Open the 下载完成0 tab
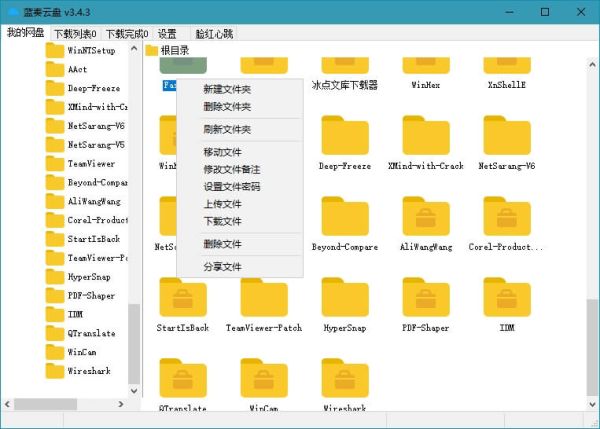This screenshot has width=600, height=429. pyautogui.click(x=127, y=34)
